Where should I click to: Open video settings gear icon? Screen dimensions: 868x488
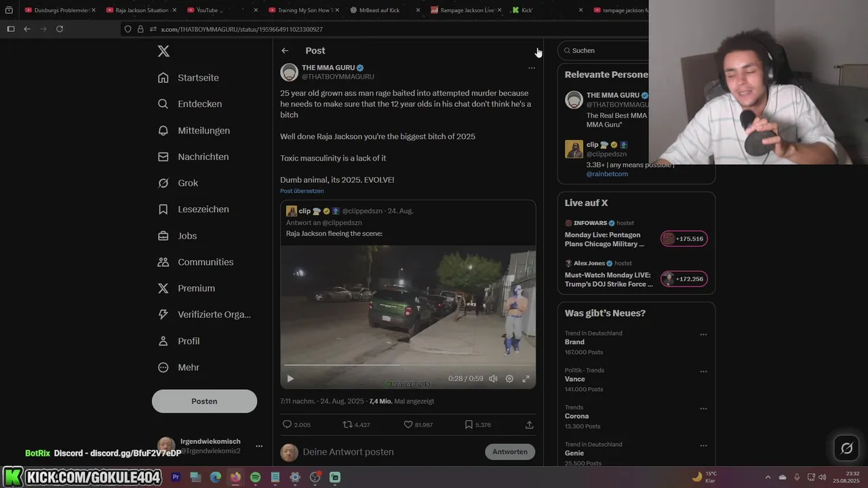509,379
